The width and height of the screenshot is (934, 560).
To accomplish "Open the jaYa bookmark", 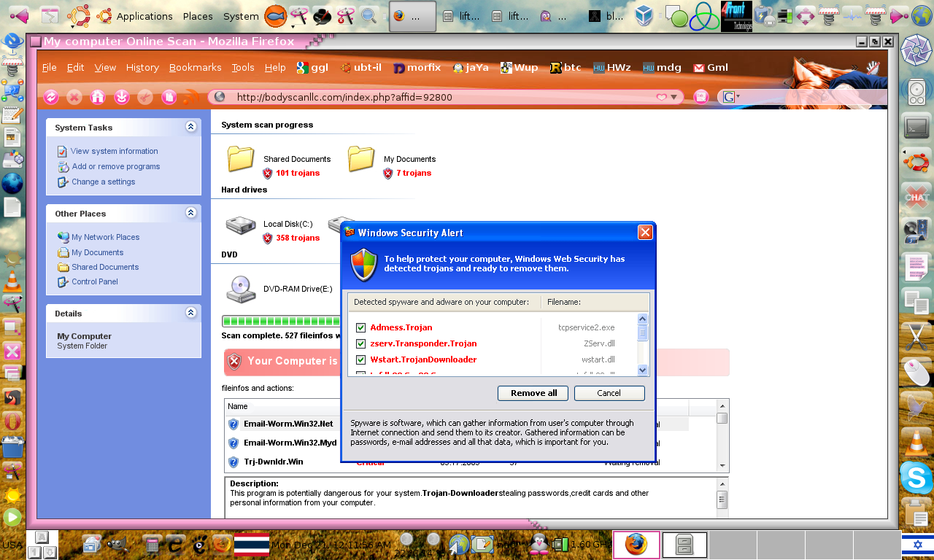I will tap(471, 68).
